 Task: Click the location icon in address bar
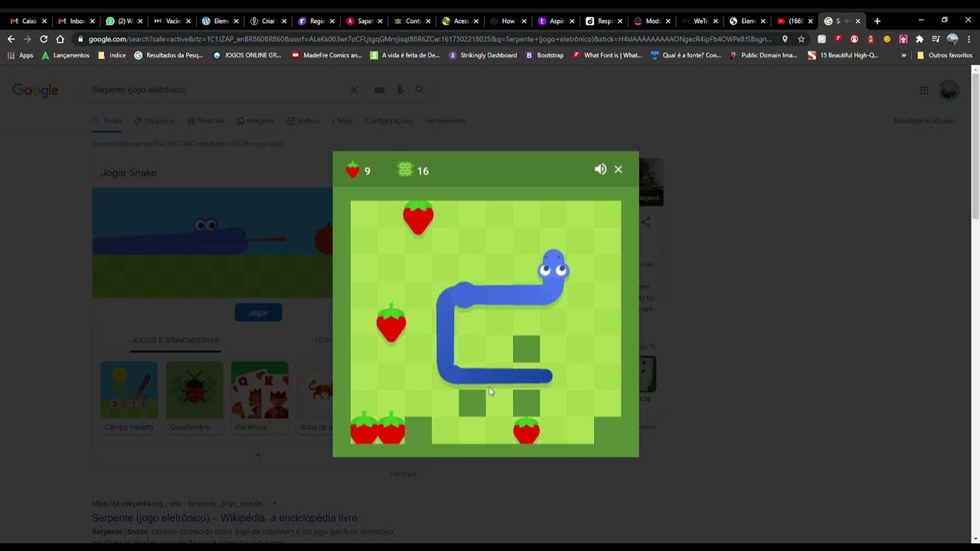click(785, 39)
